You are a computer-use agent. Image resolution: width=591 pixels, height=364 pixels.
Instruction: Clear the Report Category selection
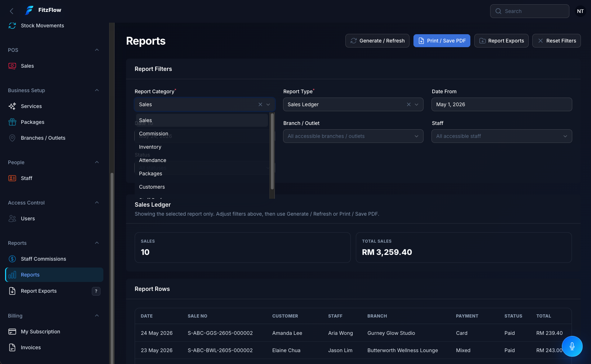[260, 104]
